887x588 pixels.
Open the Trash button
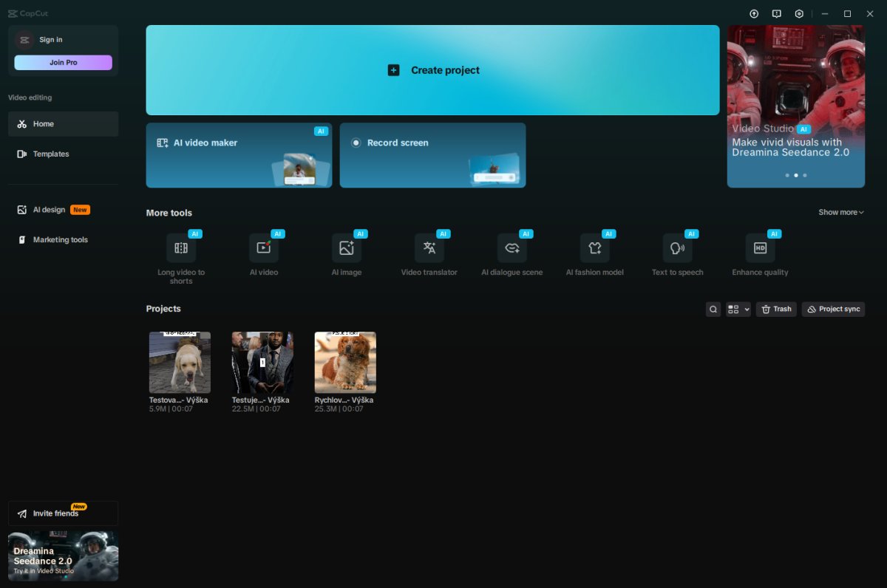[x=776, y=310]
